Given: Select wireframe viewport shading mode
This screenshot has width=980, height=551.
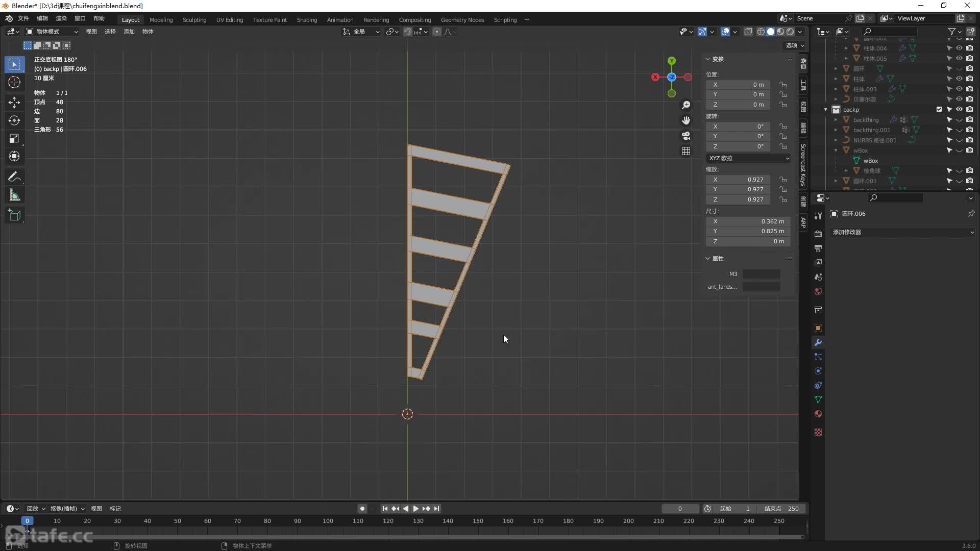Looking at the screenshot, I should click(x=761, y=32).
